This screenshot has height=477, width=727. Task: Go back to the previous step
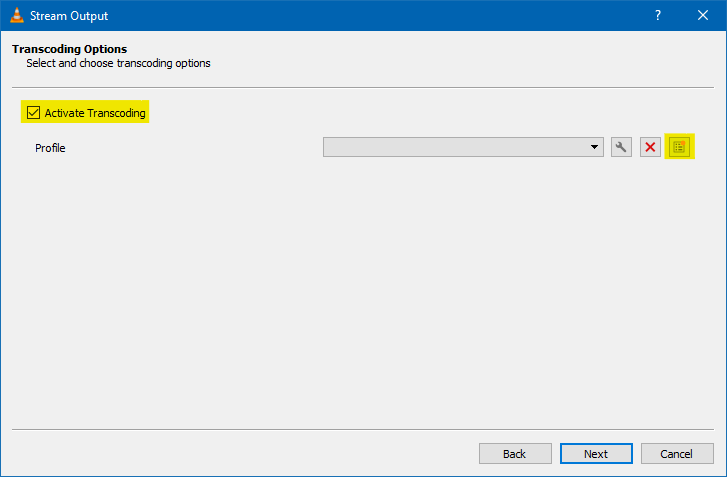coord(514,454)
